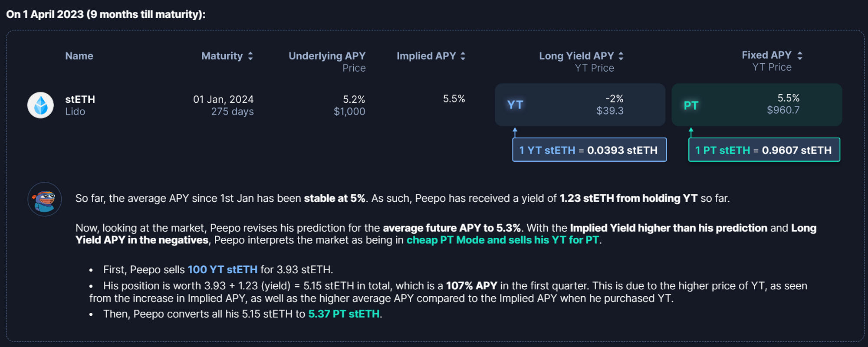Click the sort arrows beside Implied APY
Screen dimensions: 868x347
coord(463,56)
